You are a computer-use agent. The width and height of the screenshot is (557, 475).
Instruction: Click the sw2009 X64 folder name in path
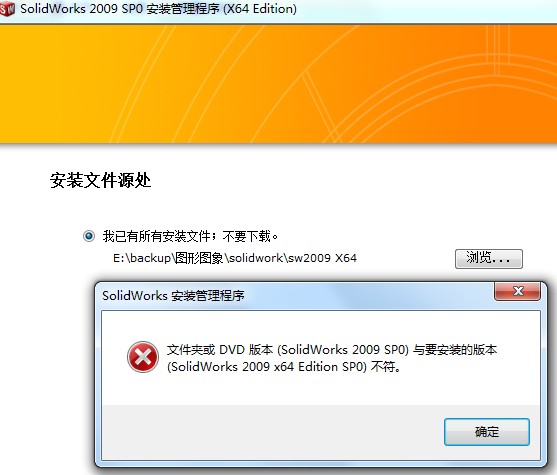tap(322, 258)
